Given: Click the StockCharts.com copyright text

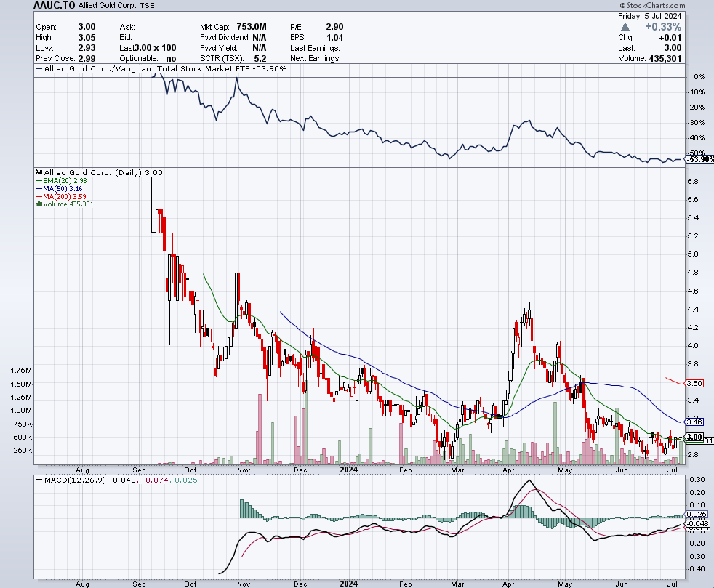Looking at the screenshot, I should click(652, 5).
